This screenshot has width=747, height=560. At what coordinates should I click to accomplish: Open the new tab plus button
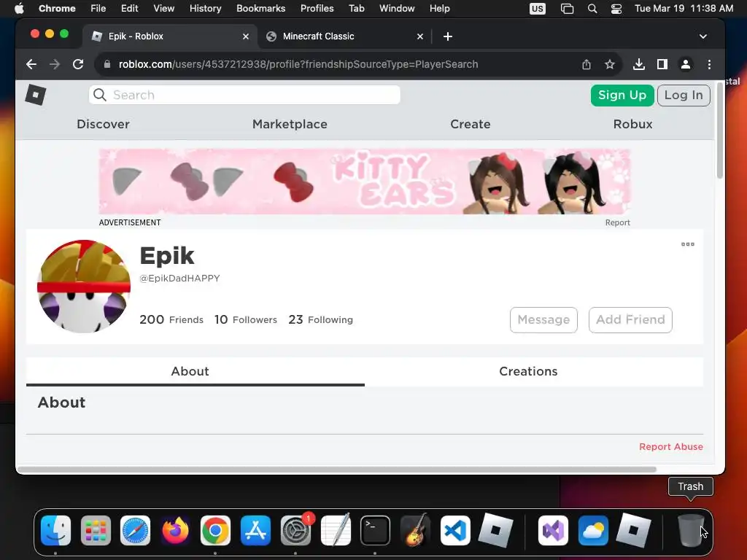pos(448,36)
